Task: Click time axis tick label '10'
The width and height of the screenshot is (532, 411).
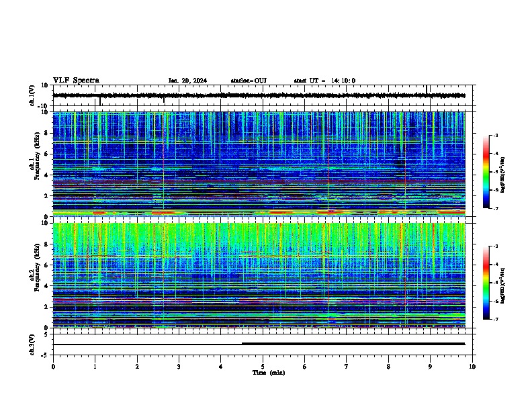Action: [472, 367]
